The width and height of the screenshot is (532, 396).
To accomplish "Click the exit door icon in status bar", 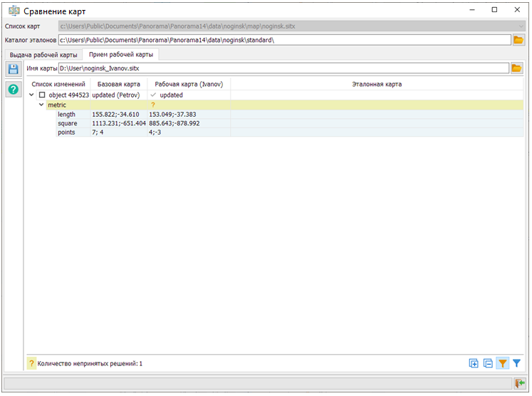I will [519, 383].
